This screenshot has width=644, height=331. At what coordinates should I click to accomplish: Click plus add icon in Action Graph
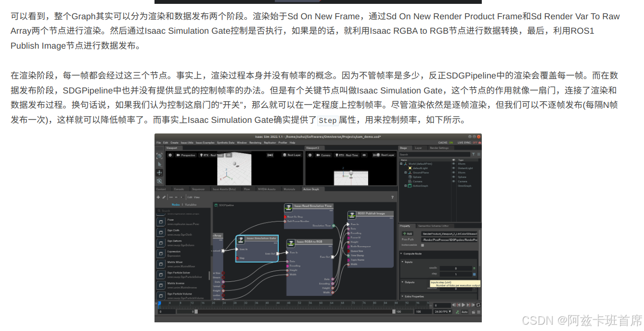point(158,197)
